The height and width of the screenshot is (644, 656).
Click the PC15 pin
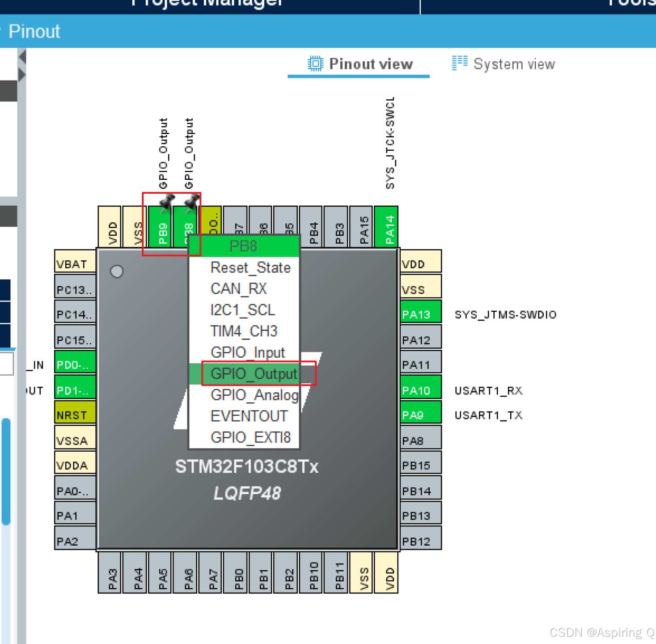[x=75, y=337]
